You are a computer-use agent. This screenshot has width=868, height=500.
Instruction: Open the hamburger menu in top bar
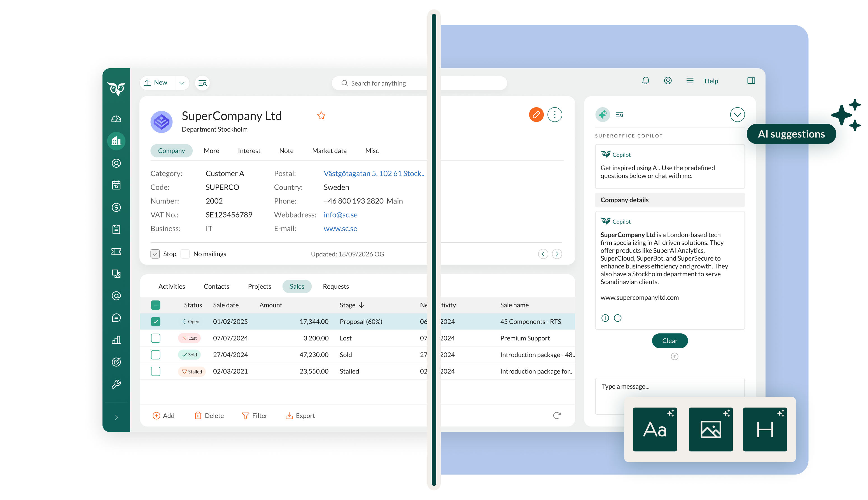pos(689,81)
